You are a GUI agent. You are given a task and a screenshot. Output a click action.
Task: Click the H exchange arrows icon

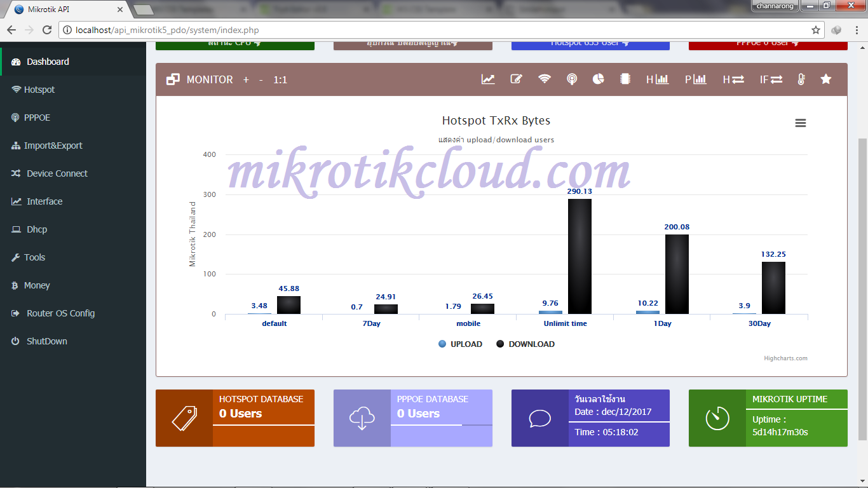[x=733, y=79]
